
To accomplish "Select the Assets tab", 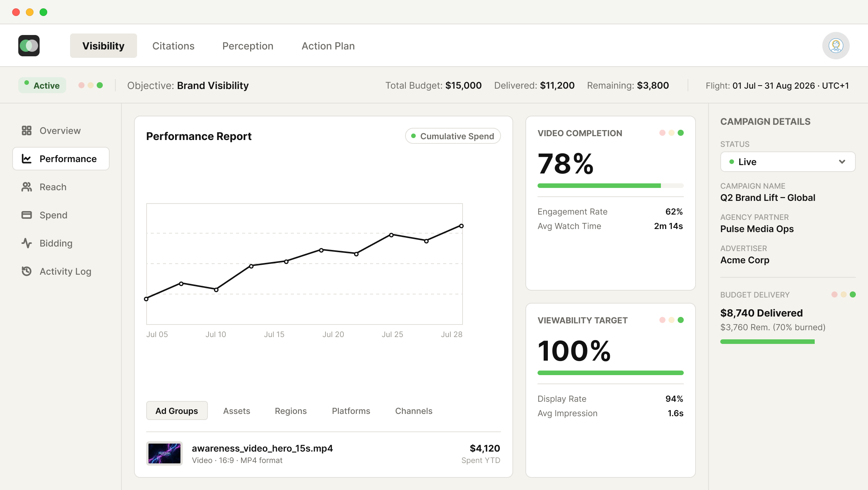I will pyautogui.click(x=236, y=411).
